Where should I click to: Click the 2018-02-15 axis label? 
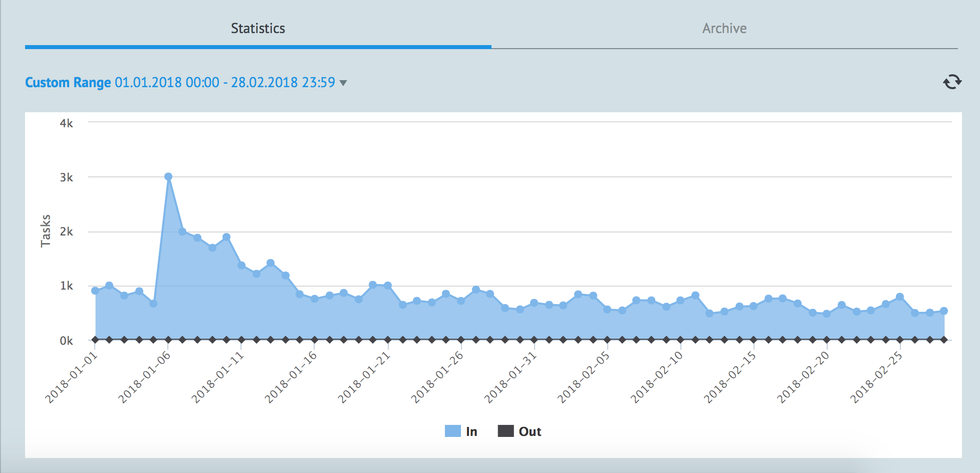729,377
